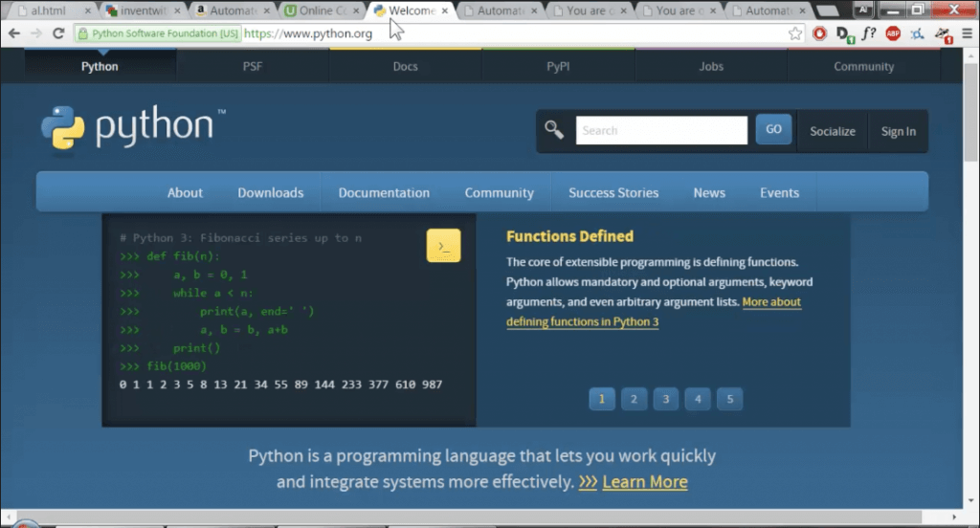
Task: Click the browser back arrow
Action: (x=12, y=33)
